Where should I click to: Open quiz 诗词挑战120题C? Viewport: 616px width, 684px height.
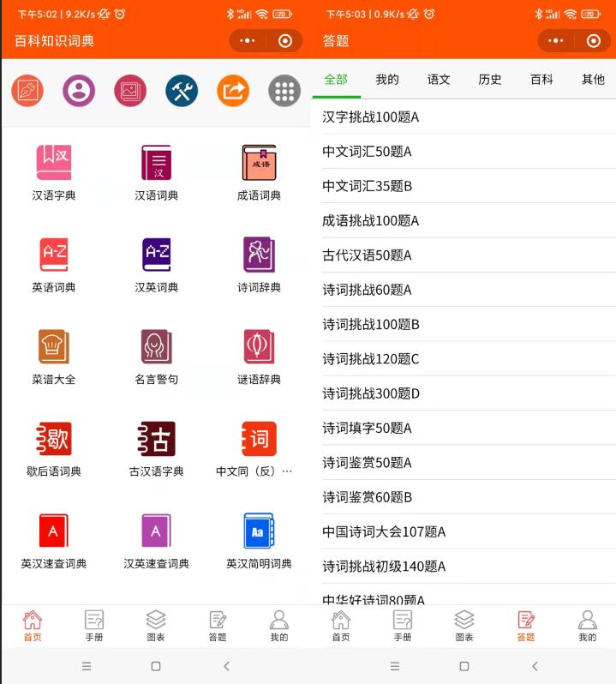(x=469, y=359)
